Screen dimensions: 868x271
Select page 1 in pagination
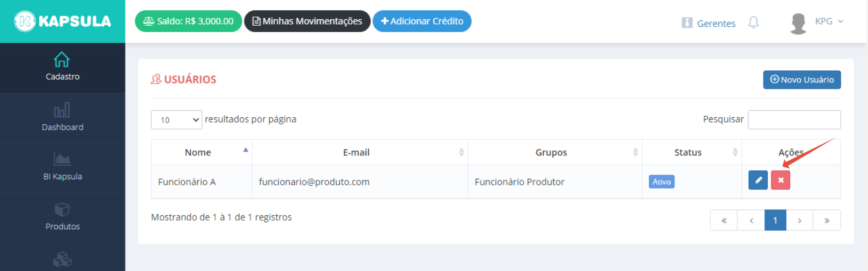coord(775,220)
